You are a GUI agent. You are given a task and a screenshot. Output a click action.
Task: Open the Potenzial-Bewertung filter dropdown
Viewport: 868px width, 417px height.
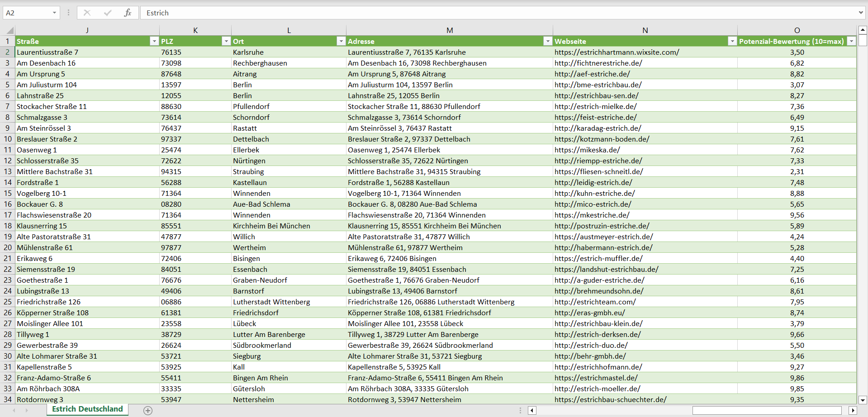pos(851,41)
